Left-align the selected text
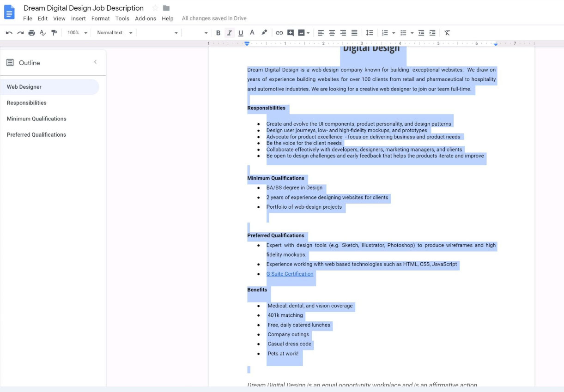 [x=321, y=33]
